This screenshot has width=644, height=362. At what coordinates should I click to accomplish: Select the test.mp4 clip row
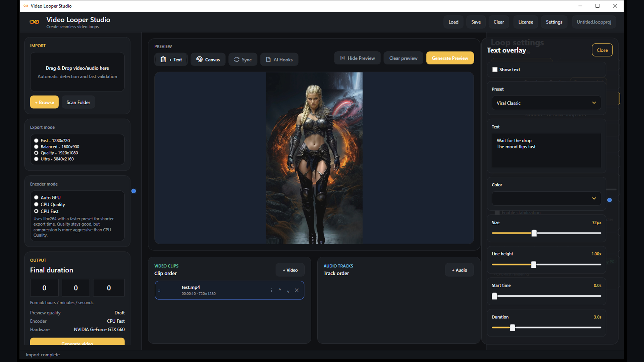coord(229,290)
